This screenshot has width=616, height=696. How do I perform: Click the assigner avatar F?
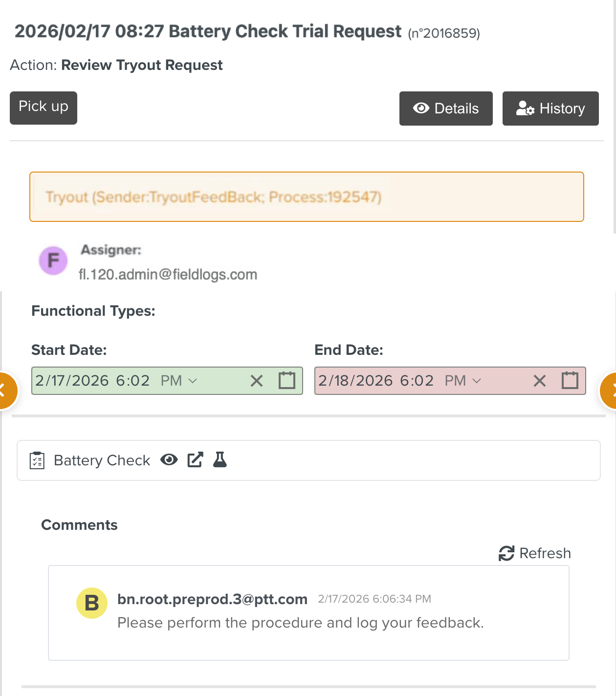point(53,261)
